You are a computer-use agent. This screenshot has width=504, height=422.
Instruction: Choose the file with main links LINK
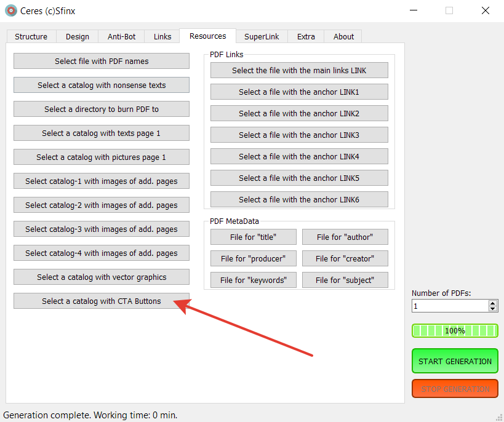click(299, 70)
